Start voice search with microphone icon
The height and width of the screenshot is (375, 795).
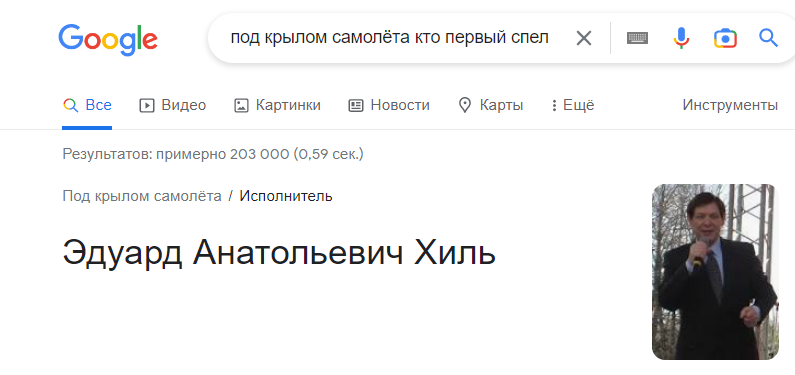tap(681, 38)
